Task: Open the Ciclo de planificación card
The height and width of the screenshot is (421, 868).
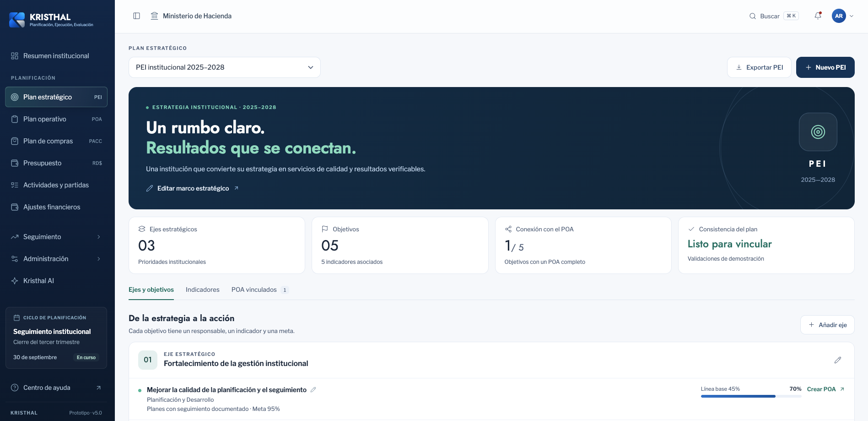Action: tap(56, 338)
